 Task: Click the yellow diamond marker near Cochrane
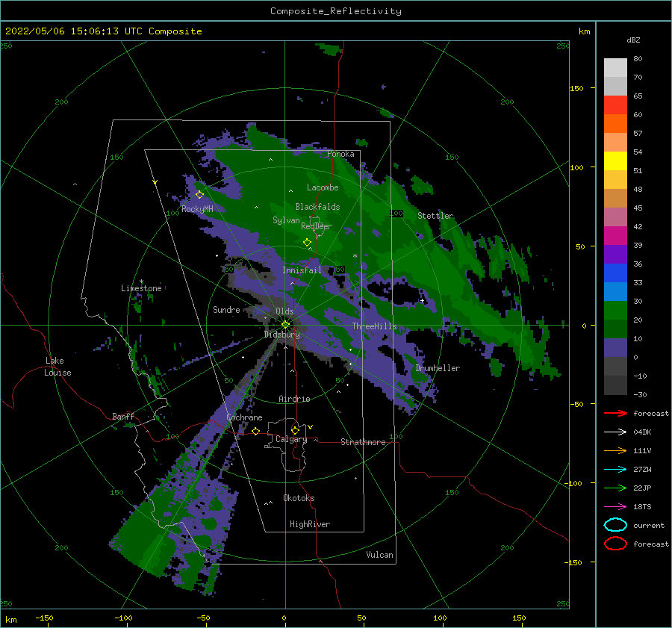pos(255,431)
